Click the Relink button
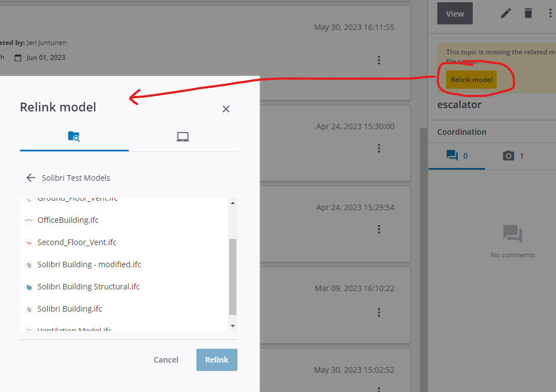Viewport: 556px width, 392px height. (216, 359)
